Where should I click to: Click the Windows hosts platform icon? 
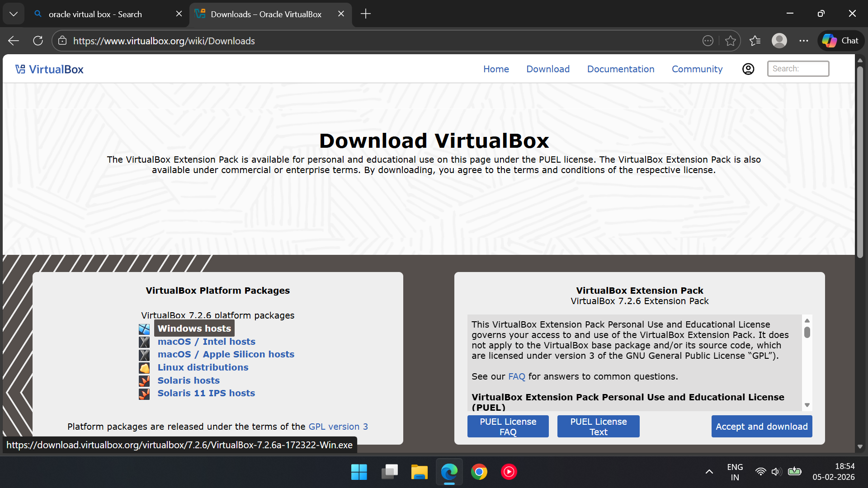[x=144, y=329]
